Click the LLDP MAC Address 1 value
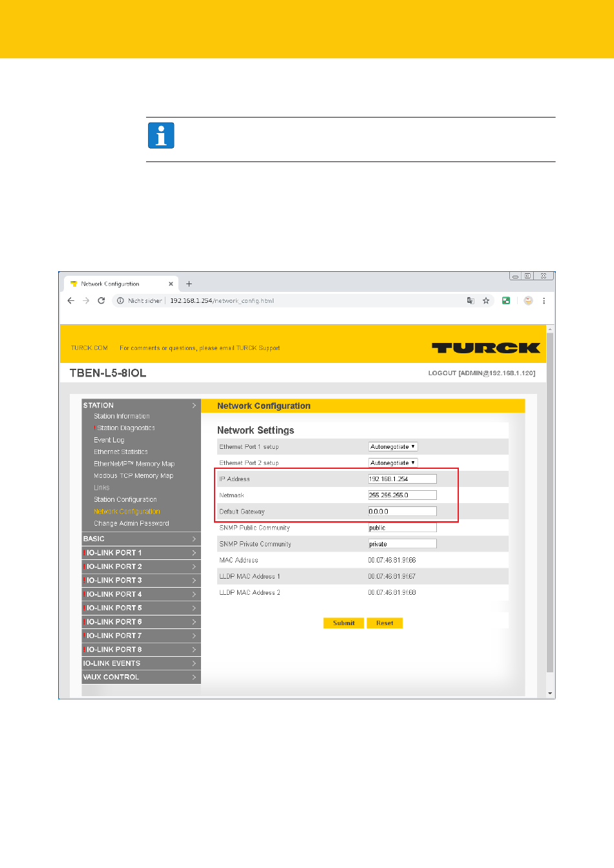Image resolution: width=614 pixels, height=868 pixels. [x=392, y=577]
